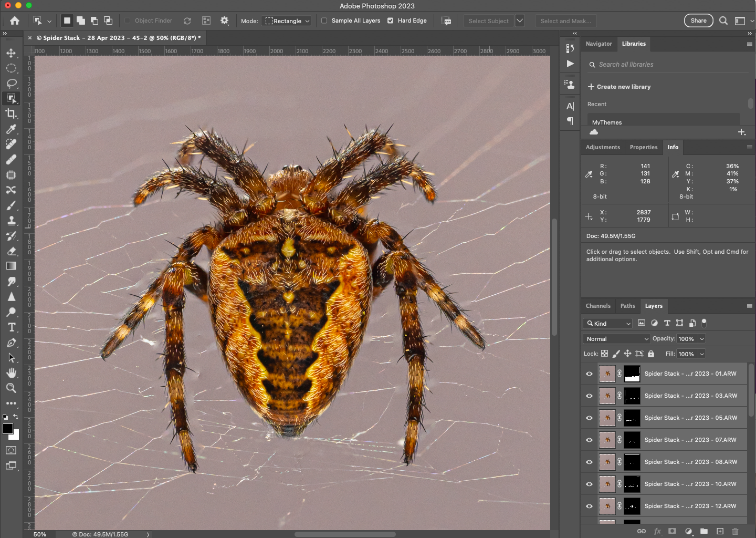
Task: Add a layer mask from Layers panel footer
Action: coord(672,531)
